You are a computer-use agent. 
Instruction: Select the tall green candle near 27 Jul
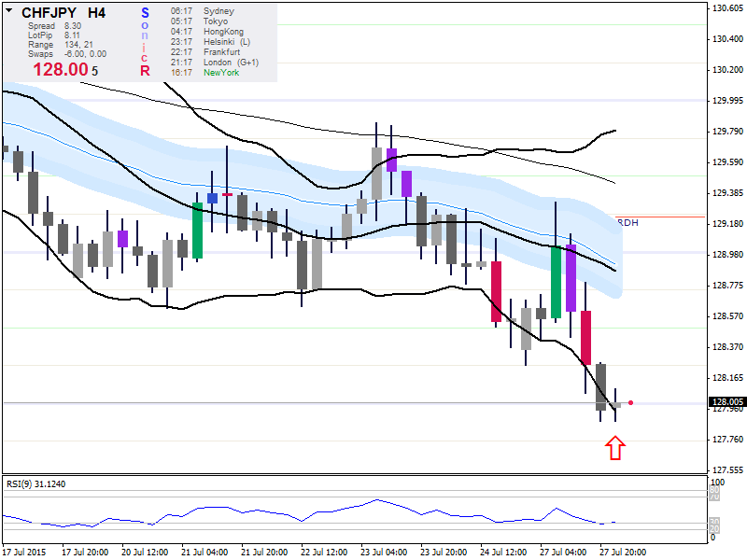556,282
